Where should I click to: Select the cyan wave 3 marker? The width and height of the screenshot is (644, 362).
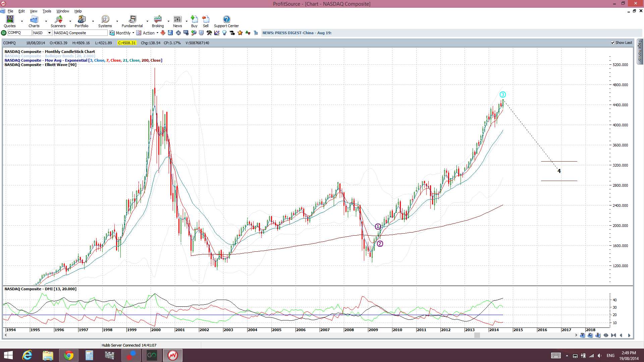[502, 95]
